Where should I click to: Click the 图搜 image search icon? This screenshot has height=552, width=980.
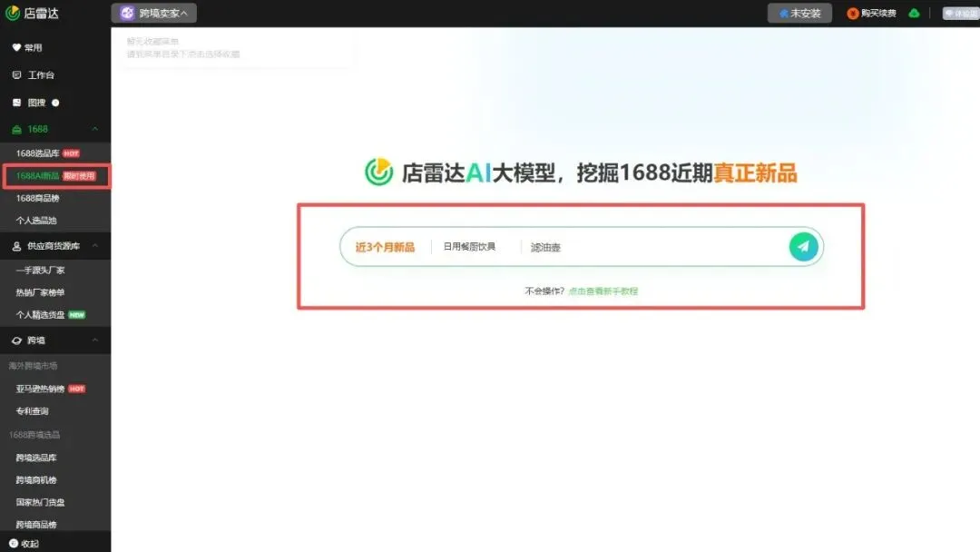tap(16, 103)
